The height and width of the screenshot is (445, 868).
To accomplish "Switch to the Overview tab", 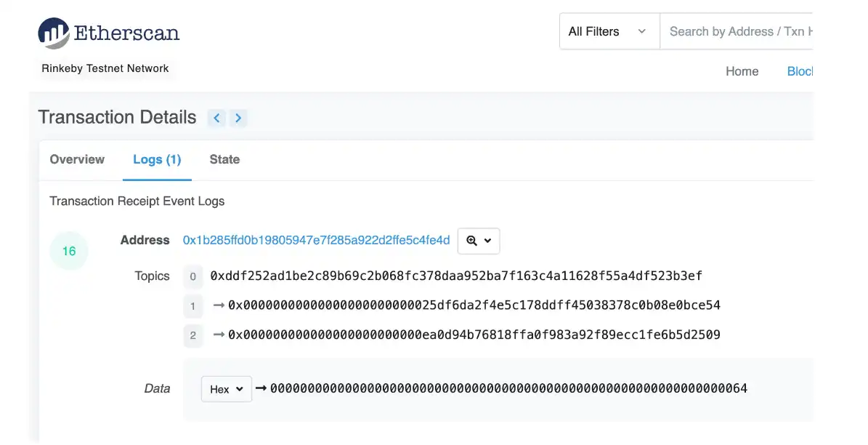I will click(77, 159).
